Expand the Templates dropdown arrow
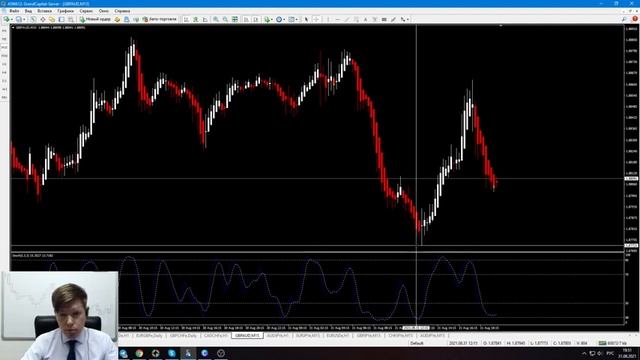The width and height of the screenshot is (640, 360). 297,19
